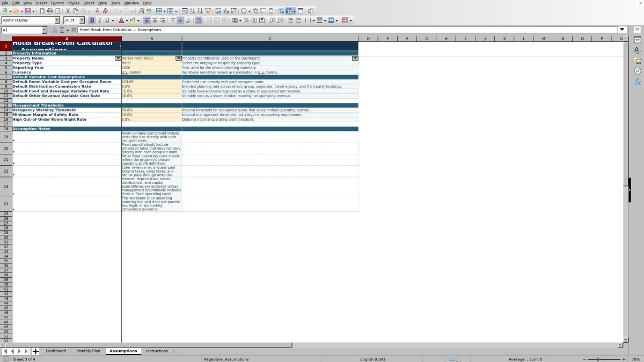Image resolution: width=644 pixels, height=362 pixels.
Task: Open Find and Replace icon
Action: click(141, 11)
